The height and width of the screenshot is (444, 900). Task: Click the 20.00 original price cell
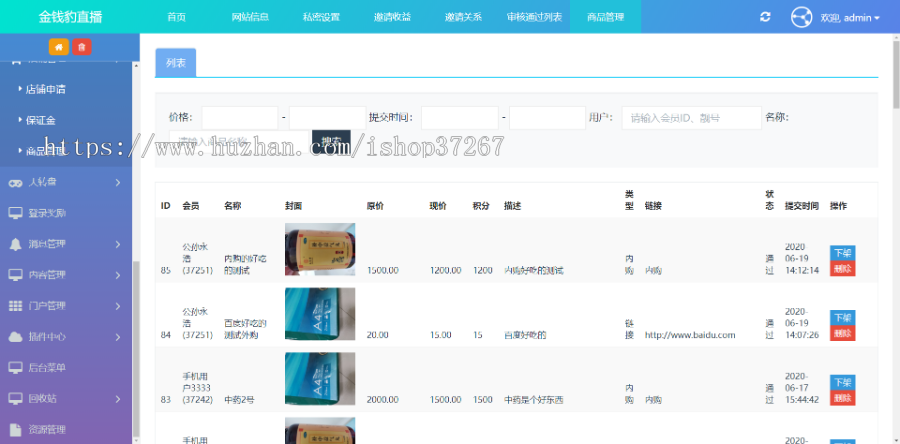[378, 335]
